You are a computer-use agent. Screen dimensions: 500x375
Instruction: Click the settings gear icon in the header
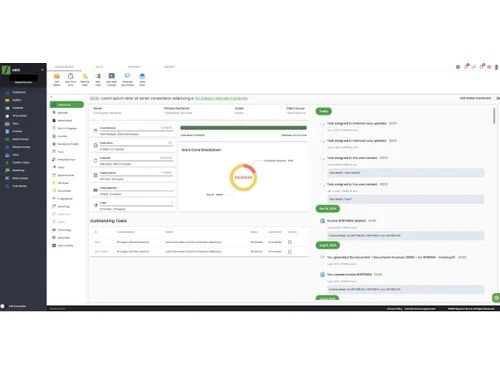(489, 67)
